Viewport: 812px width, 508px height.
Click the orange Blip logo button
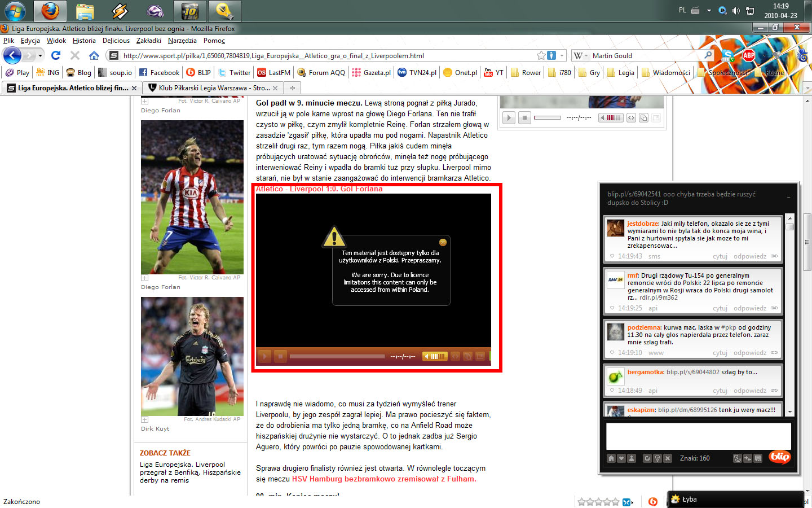(779, 457)
